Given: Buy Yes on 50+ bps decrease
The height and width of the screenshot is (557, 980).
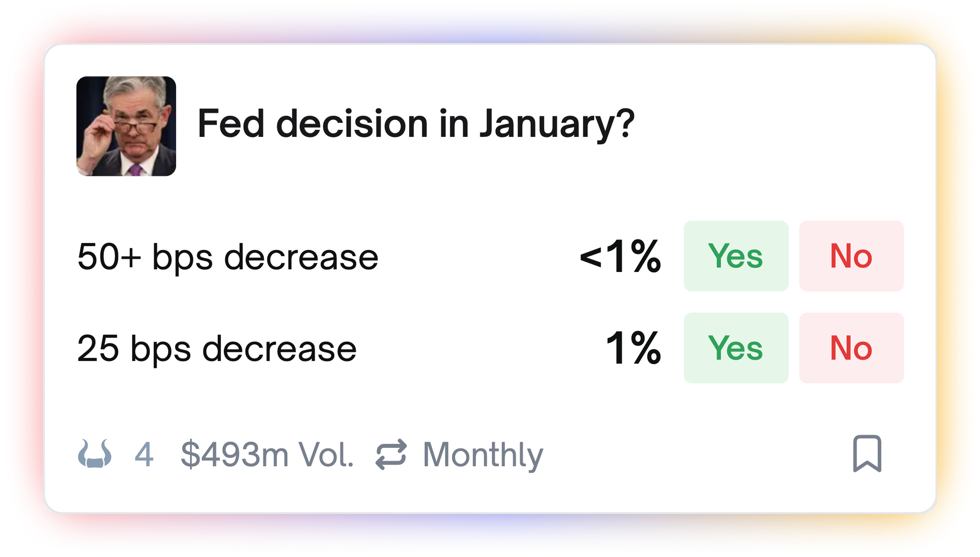Looking at the screenshot, I should coord(736,256).
